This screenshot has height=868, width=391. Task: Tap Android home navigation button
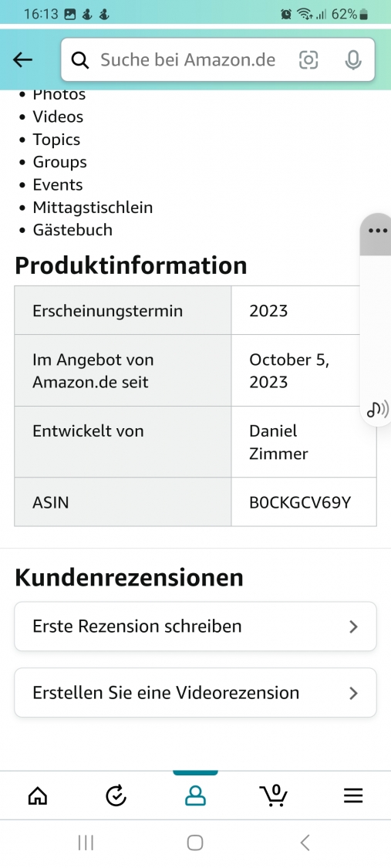click(194, 843)
